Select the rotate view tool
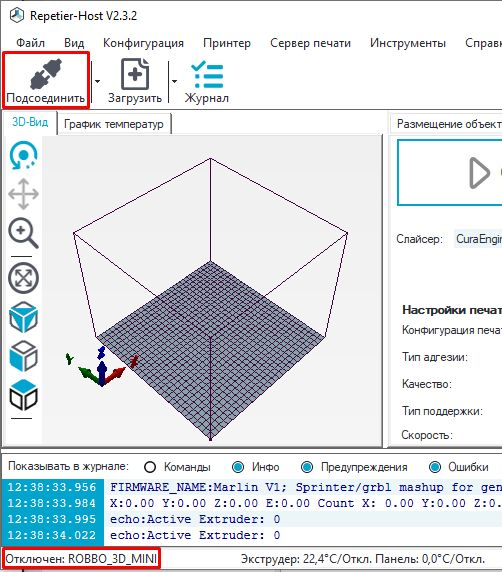Viewport: 502px width, 572px height. (23, 155)
